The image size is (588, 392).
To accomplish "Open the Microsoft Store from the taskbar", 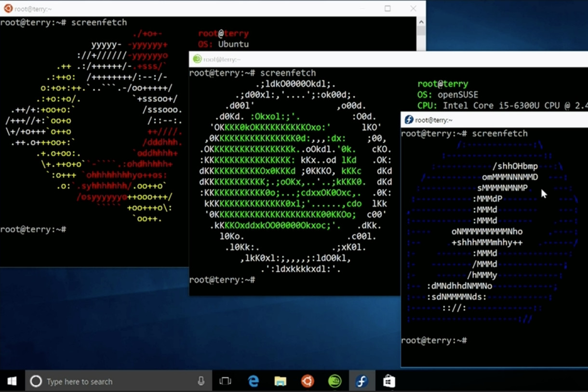I will [x=389, y=381].
